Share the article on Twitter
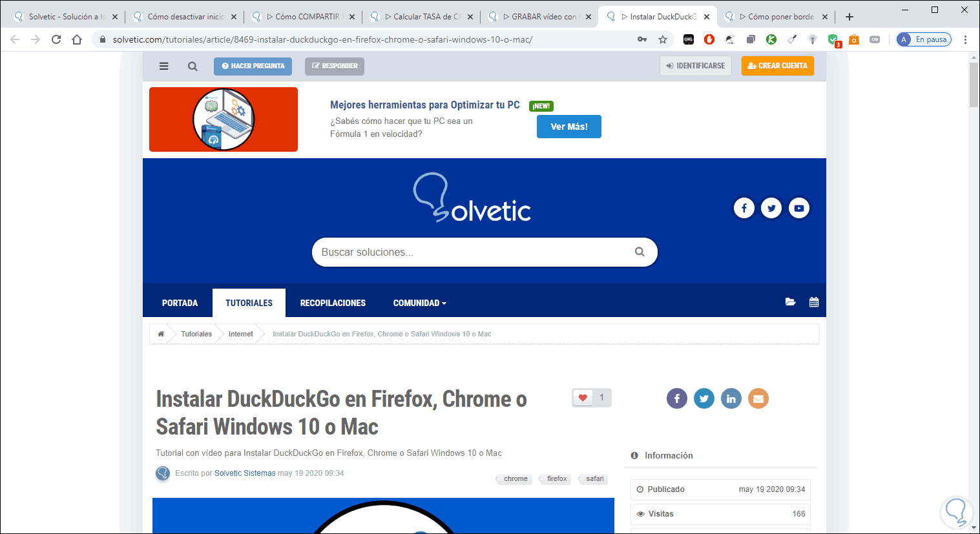 coord(704,398)
